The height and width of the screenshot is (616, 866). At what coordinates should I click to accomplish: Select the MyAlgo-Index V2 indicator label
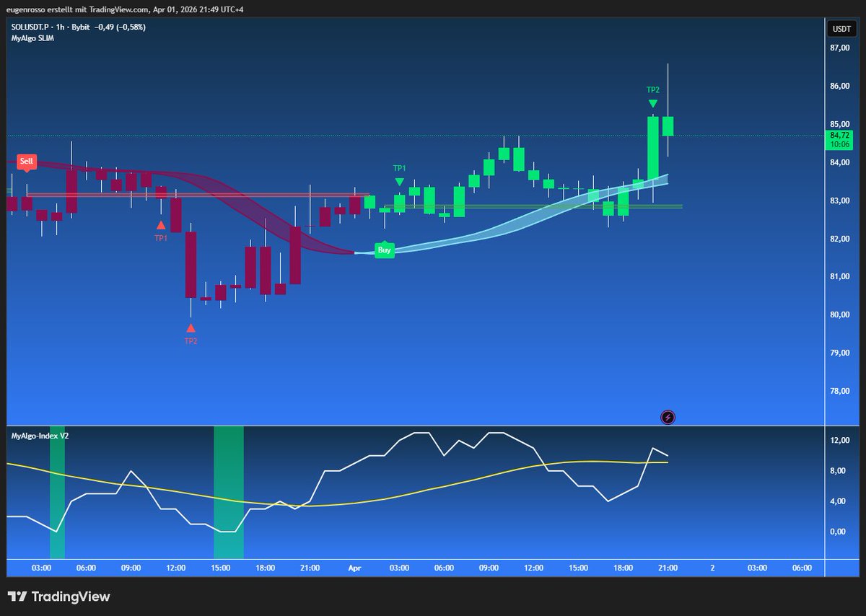click(40, 436)
